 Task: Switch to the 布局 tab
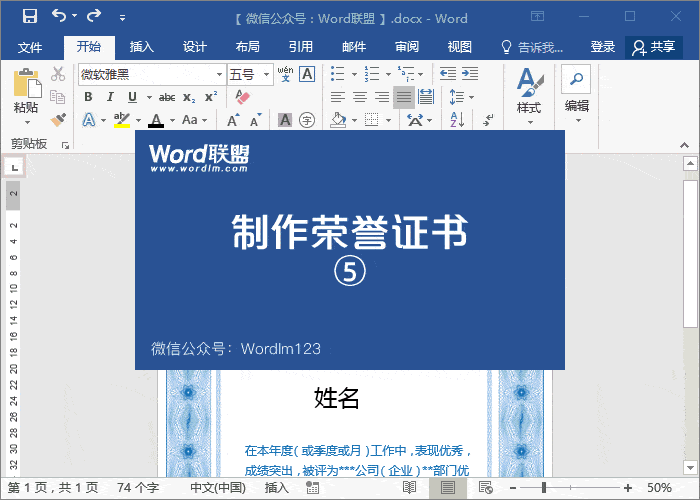pyautogui.click(x=247, y=47)
